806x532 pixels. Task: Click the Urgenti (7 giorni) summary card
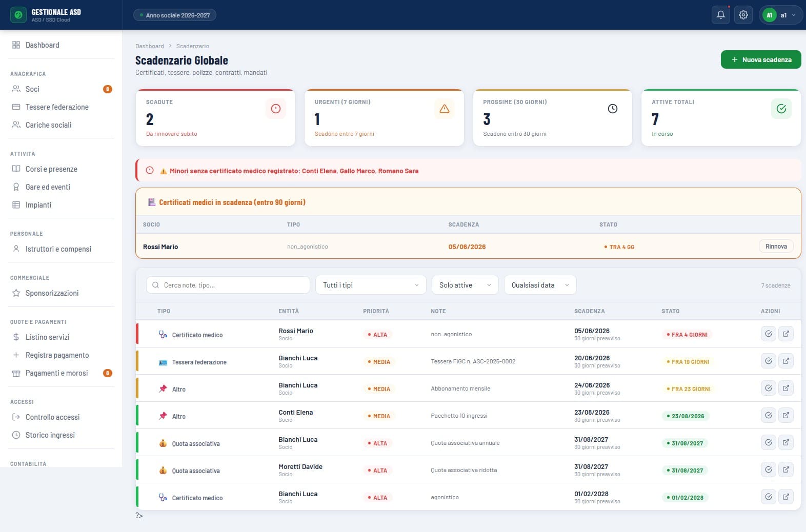(x=384, y=117)
